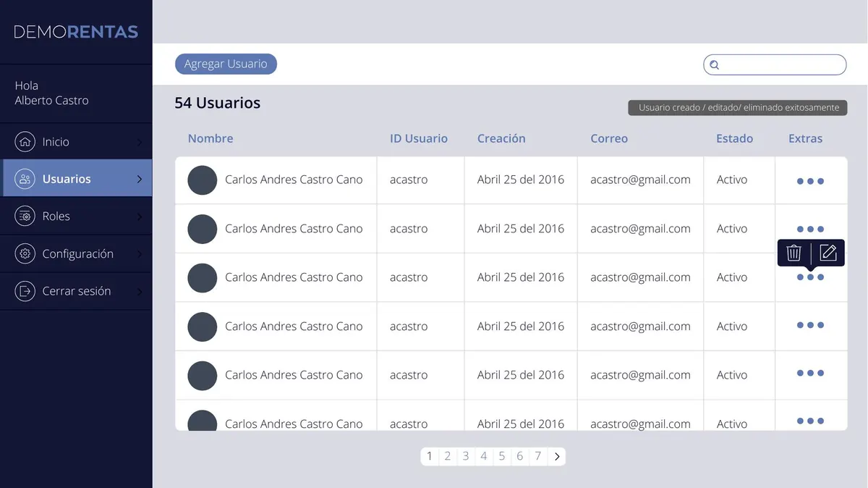The image size is (868, 488).
Task: Click the avatar circle in third user row
Action: tap(203, 278)
